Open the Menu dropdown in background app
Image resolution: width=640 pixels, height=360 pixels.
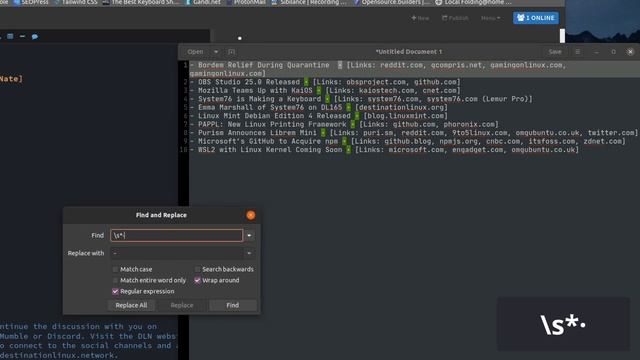pos(490,18)
